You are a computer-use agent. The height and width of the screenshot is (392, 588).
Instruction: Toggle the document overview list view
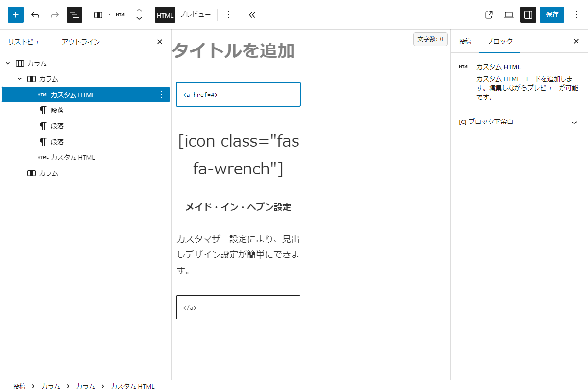pos(74,15)
